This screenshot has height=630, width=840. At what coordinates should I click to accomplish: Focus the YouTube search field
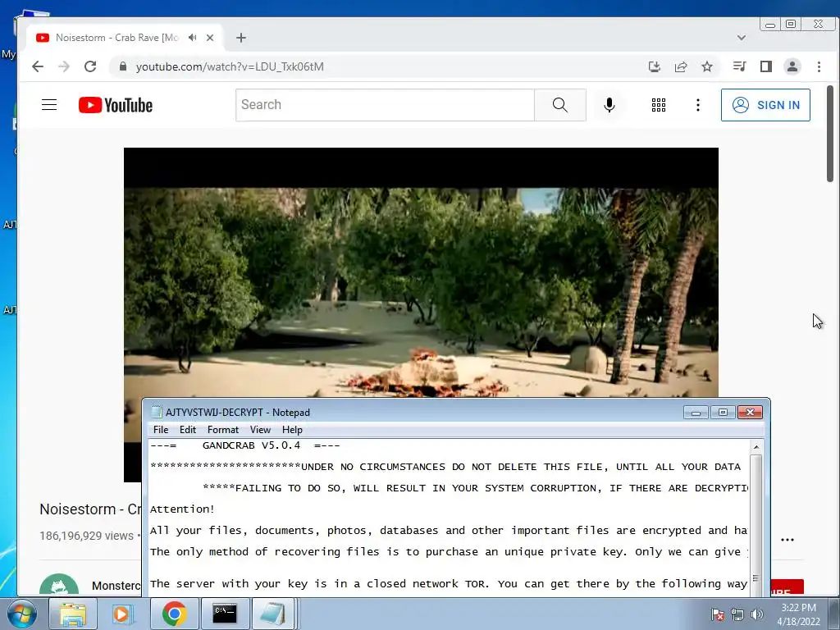pos(386,105)
